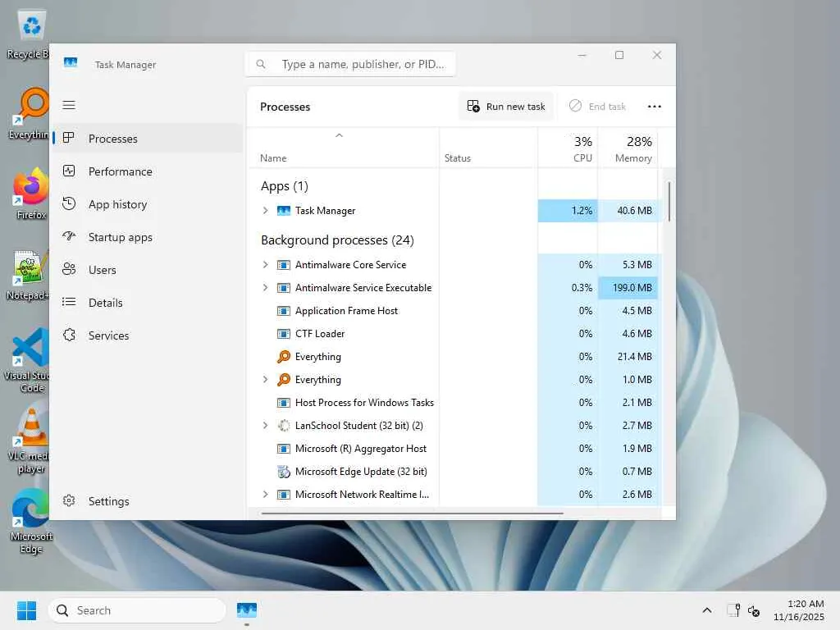Image resolution: width=840 pixels, height=630 pixels.
Task: Select the Visual Studio Code desktop icon
Action: coord(30,360)
